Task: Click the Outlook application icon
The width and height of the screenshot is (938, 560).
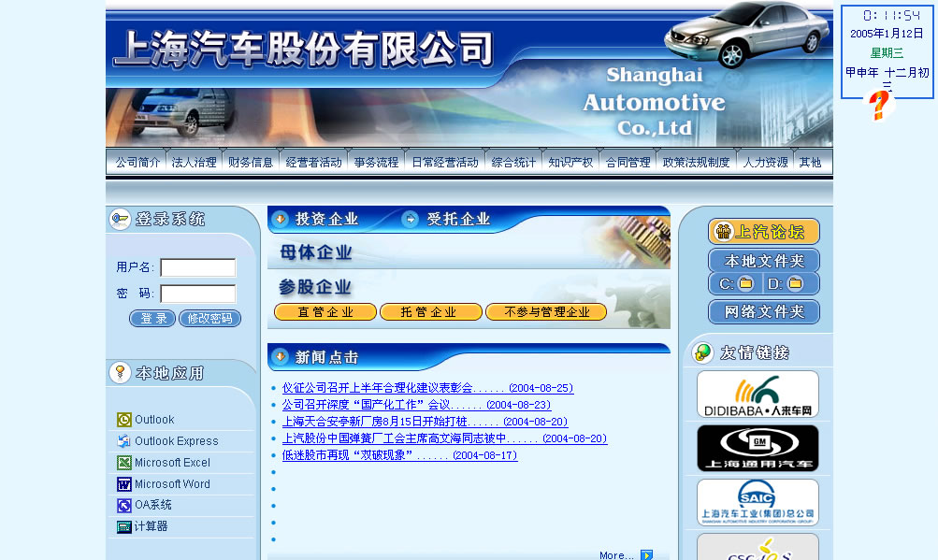Action: tap(123, 420)
